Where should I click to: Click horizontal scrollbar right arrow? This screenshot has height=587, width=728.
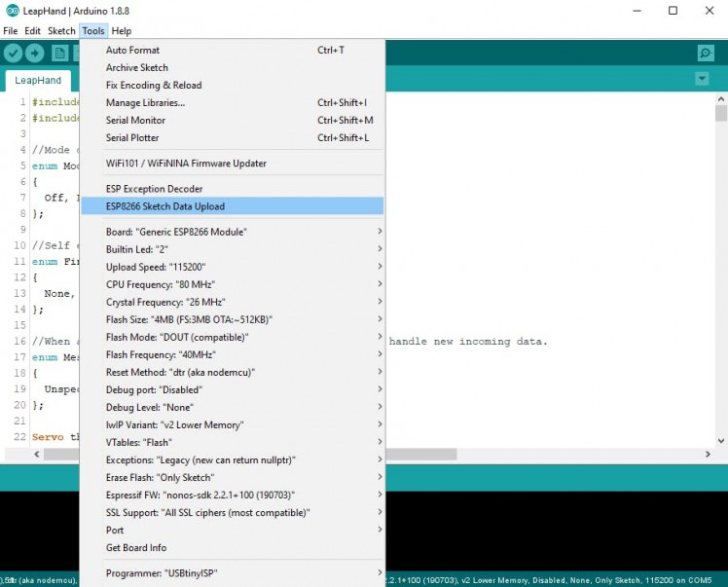pyautogui.click(x=708, y=455)
